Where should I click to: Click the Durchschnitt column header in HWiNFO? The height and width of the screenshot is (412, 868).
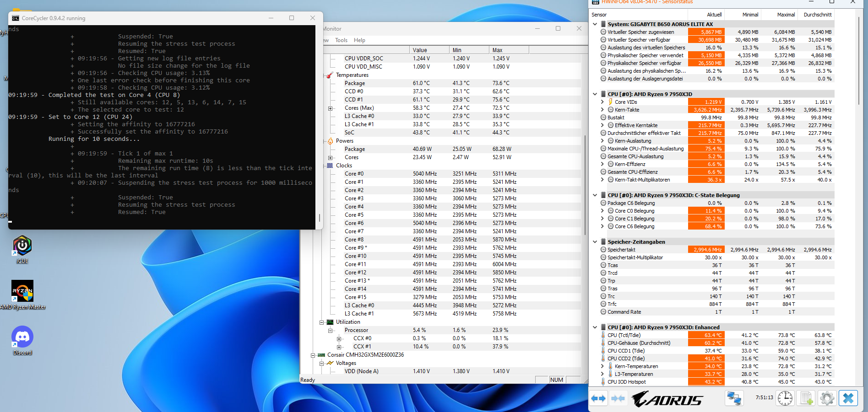coord(817,15)
